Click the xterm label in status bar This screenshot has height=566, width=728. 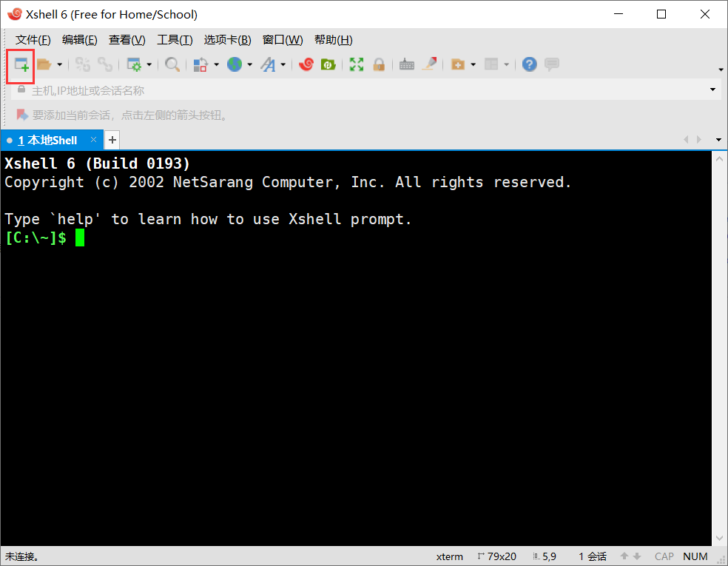449,556
